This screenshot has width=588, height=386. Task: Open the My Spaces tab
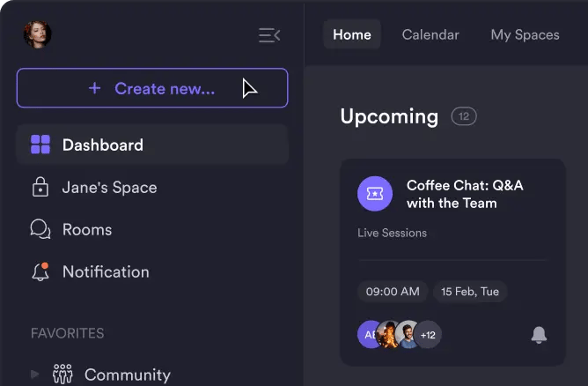pyautogui.click(x=525, y=35)
